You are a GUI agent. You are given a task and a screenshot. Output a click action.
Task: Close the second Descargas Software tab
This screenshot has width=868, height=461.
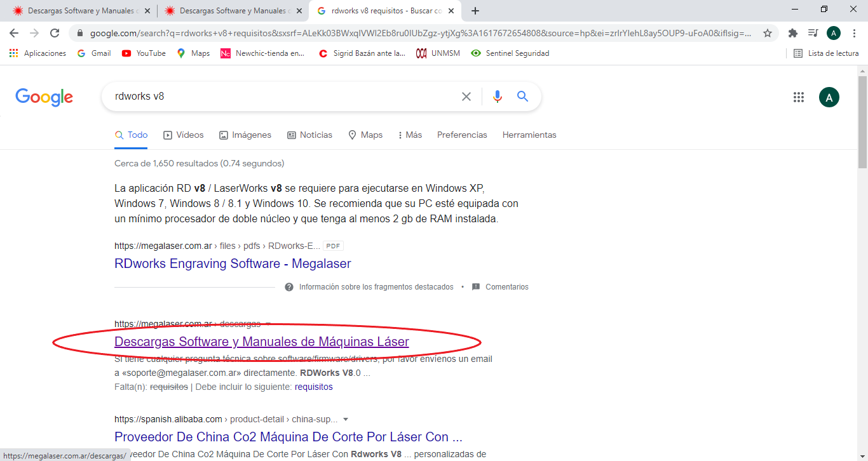tap(299, 11)
